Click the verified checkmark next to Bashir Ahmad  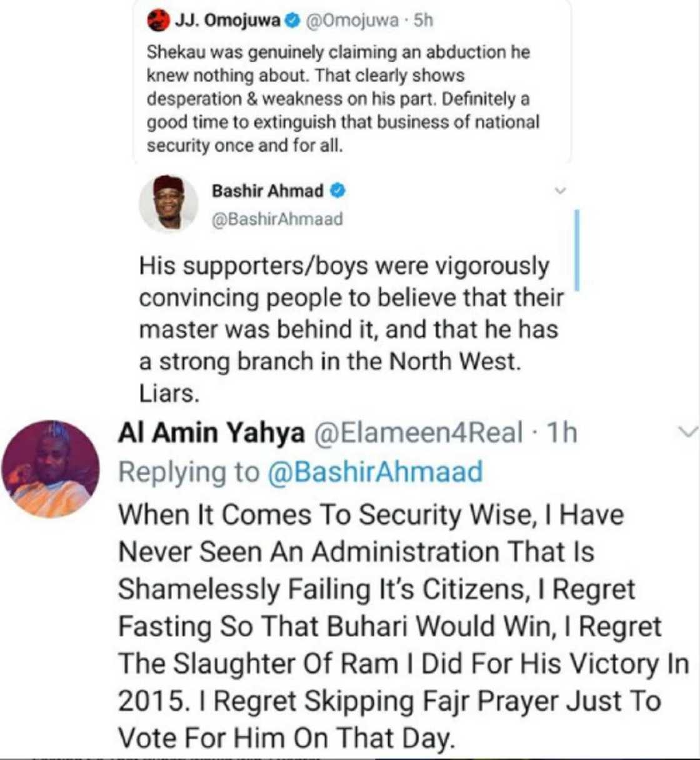338,191
